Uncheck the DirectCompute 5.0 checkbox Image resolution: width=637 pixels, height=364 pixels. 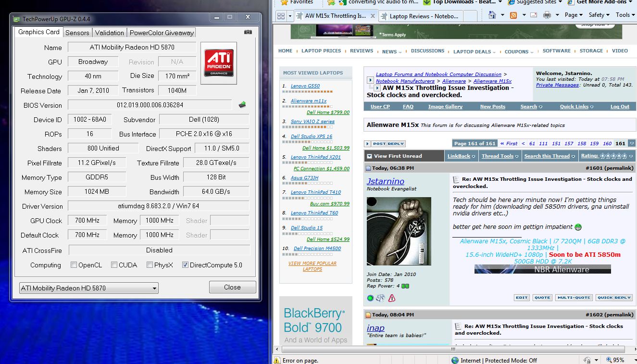[185, 265]
